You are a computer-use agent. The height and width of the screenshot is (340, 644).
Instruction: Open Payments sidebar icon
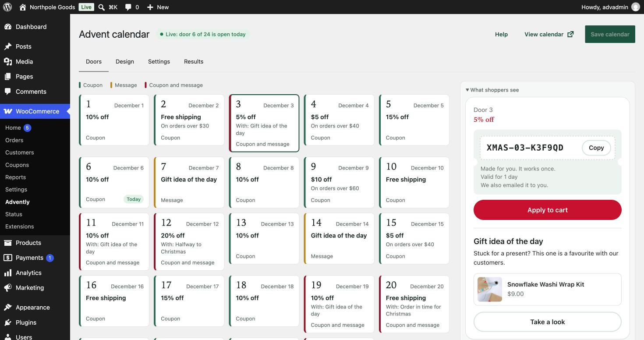click(8, 258)
